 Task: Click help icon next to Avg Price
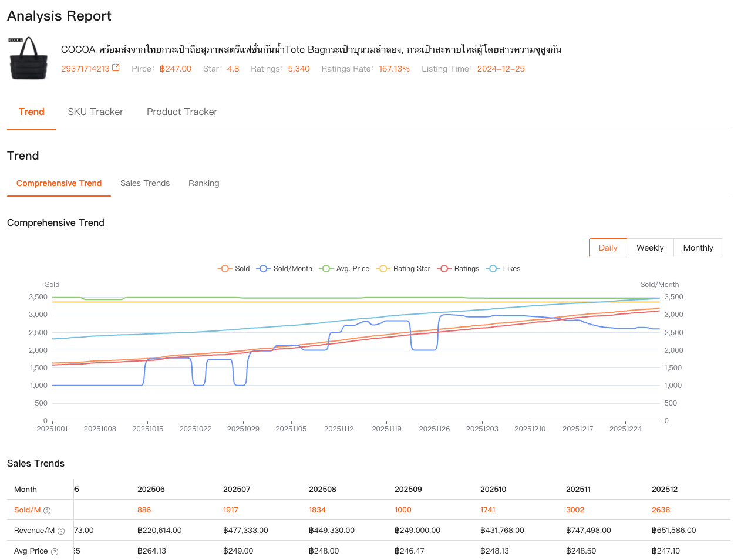(55, 552)
